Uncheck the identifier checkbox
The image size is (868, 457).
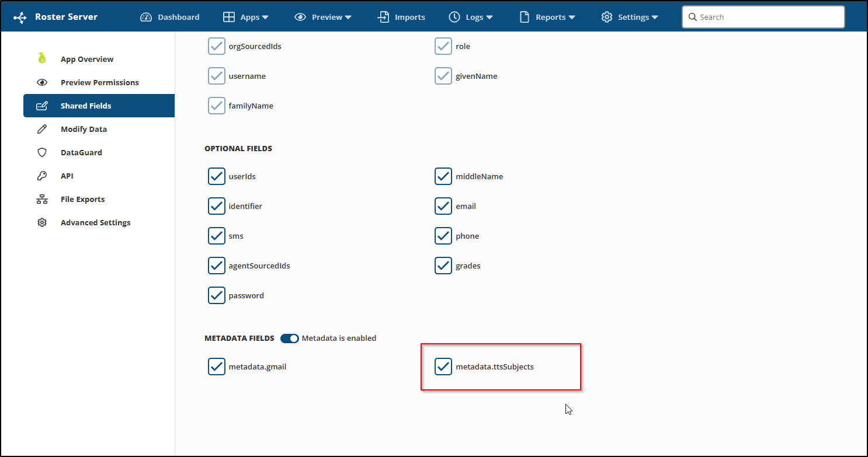pos(217,206)
